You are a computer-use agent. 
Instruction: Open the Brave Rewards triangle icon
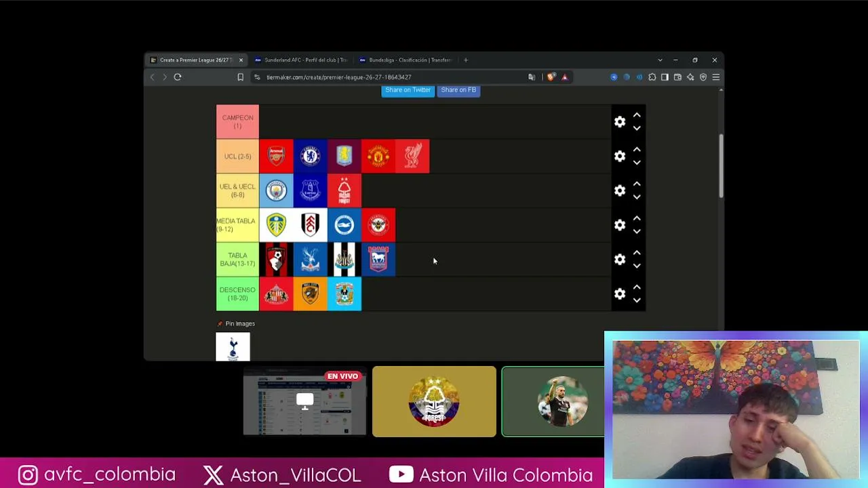pyautogui.click(x=564, y=77)
